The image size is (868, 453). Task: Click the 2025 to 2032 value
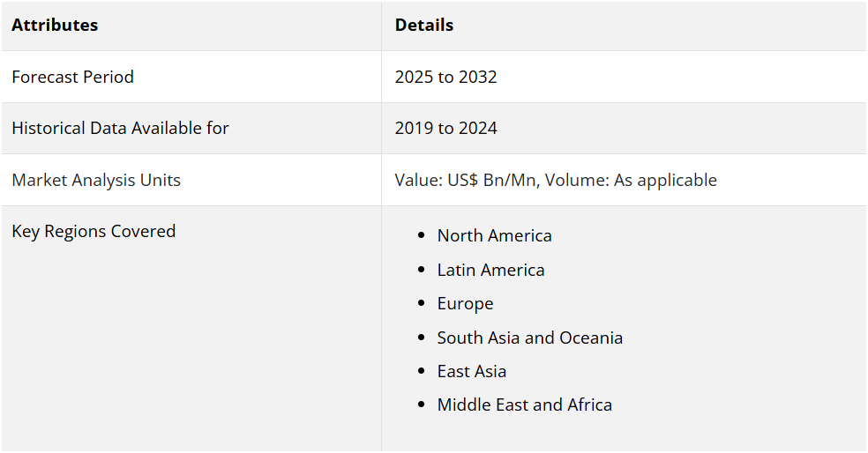445,77
